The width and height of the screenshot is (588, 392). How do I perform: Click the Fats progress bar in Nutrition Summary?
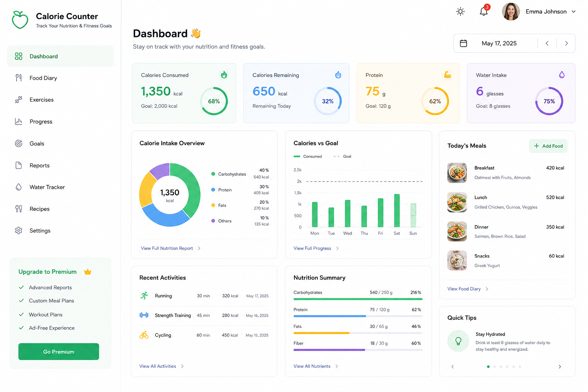[358, 333]
